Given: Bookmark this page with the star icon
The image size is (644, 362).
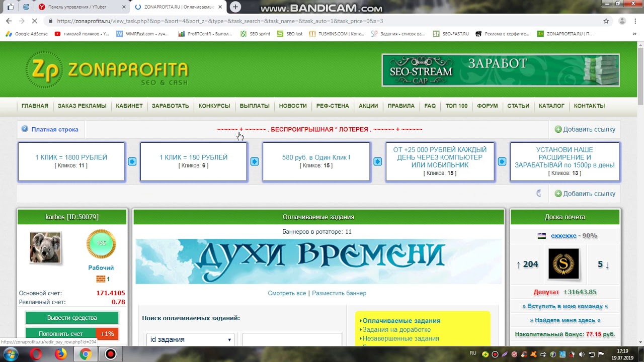Looking at the screenshot, I should click(606, 21).
